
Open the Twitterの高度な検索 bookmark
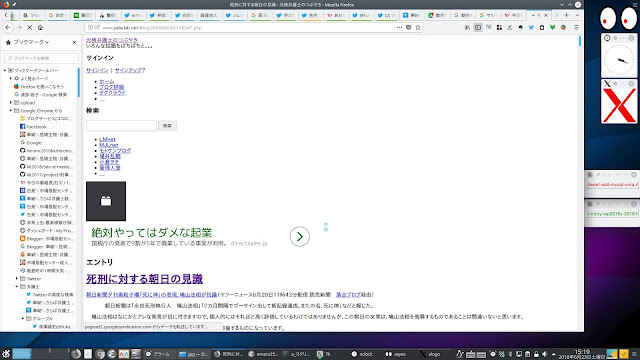pos(49,295)
